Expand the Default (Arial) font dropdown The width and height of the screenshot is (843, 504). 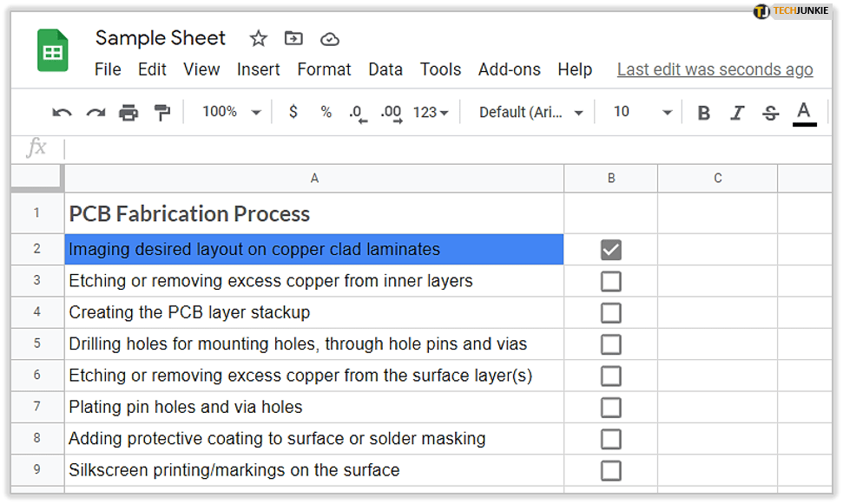click(x=531, y=112)
